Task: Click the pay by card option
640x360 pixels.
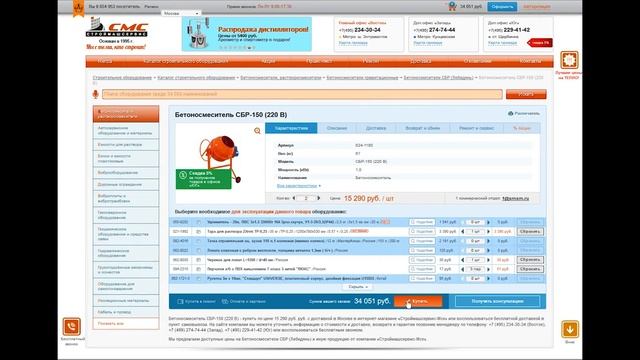Action: [x=244, y=302]
